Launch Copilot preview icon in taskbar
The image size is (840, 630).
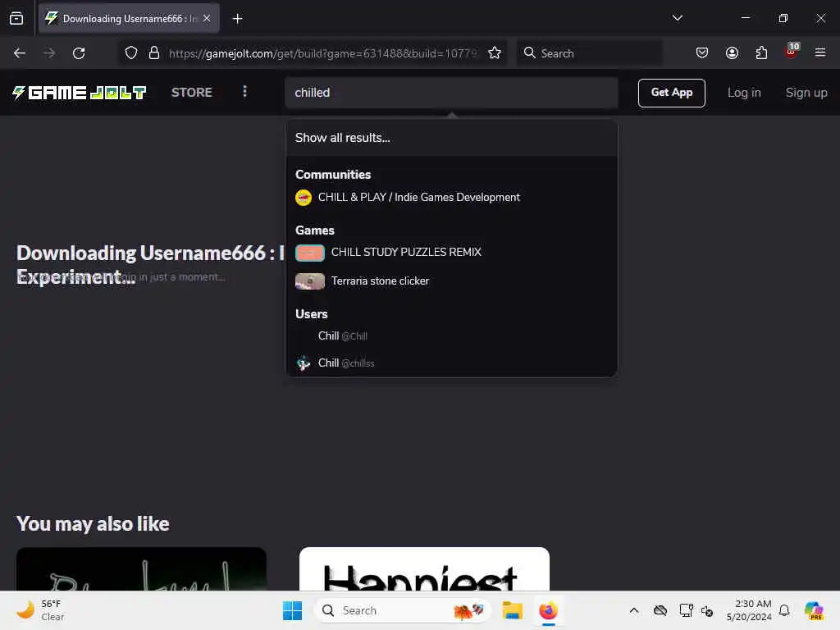(814, 610)
